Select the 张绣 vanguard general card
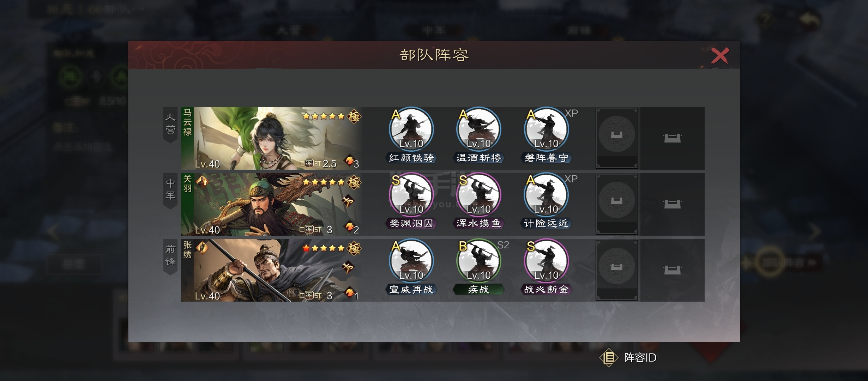This screenshot has width=868, height=381. (272, 270)
